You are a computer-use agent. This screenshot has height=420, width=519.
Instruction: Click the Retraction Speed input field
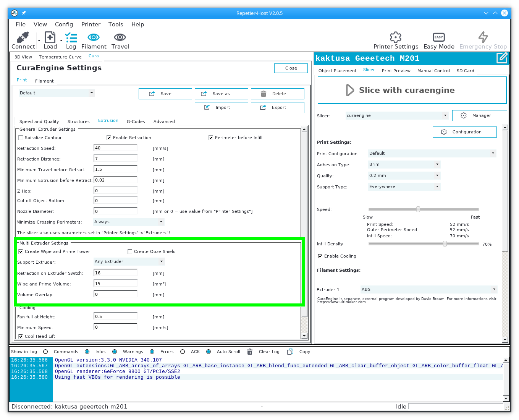pyautogui.click(x=116, y=148)
